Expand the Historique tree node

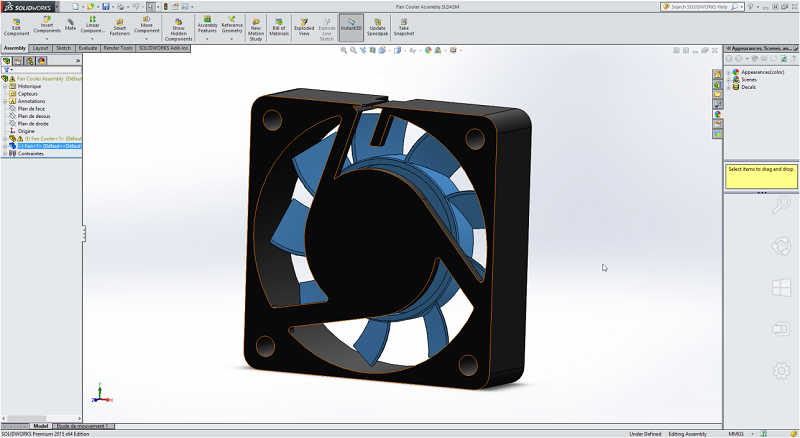click(5, 86)
